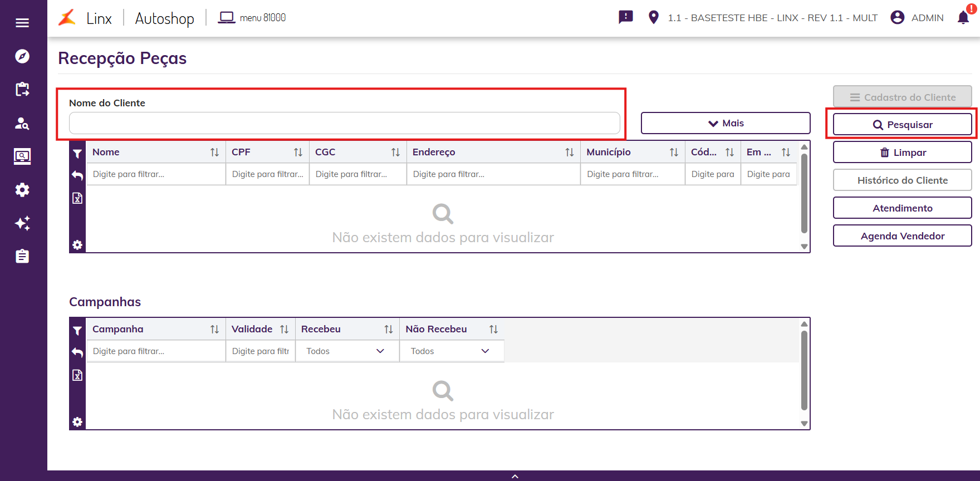Open Histórico do Cliente
980x481 pixels.
tap(903, 180)
